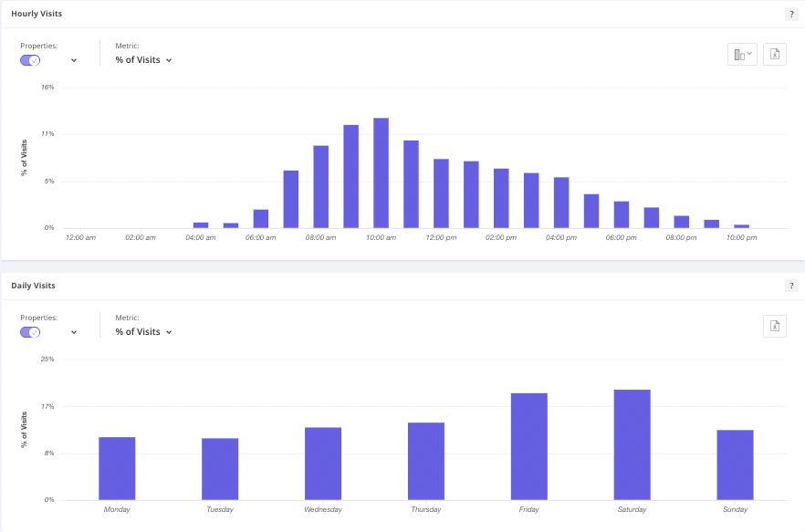
Task: Open the Daily Visits help icon
Action: (791, 286)
